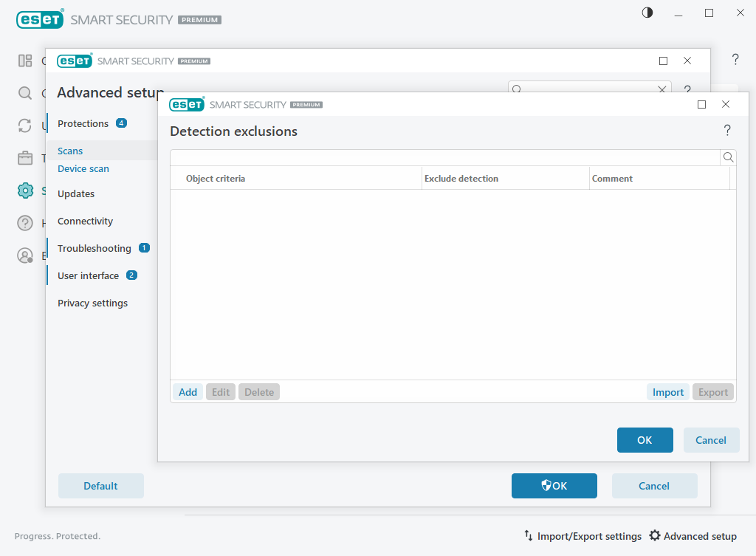The height and width of the screenshot is (556, 756).
Task: Open the User interface settings section
Action: [x=89, y=275]
